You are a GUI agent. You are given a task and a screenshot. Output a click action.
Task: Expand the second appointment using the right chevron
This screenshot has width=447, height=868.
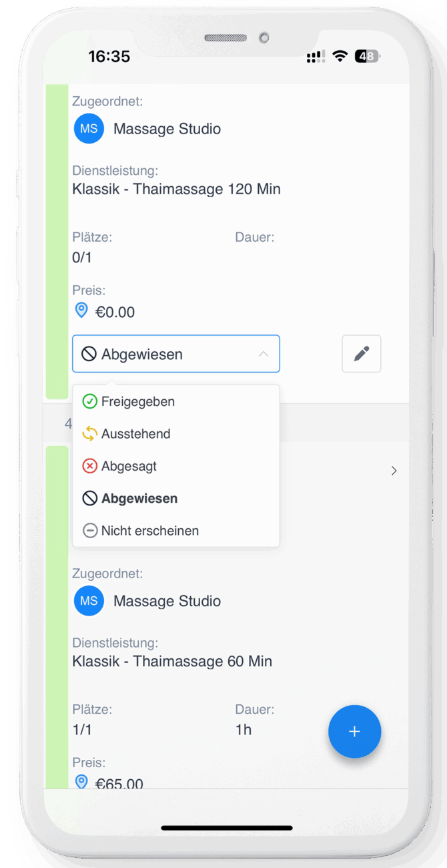tap(394, 471)
